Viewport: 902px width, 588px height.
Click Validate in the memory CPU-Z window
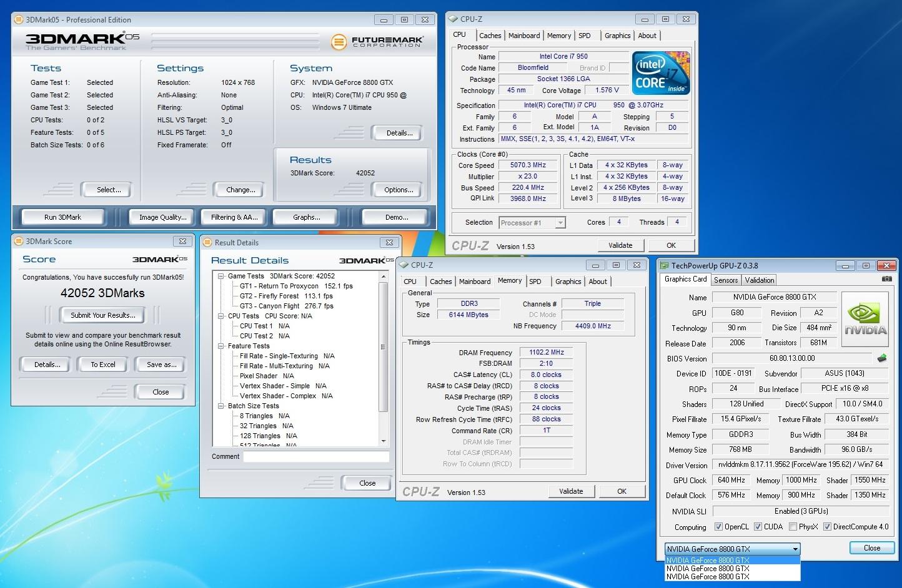571,491
